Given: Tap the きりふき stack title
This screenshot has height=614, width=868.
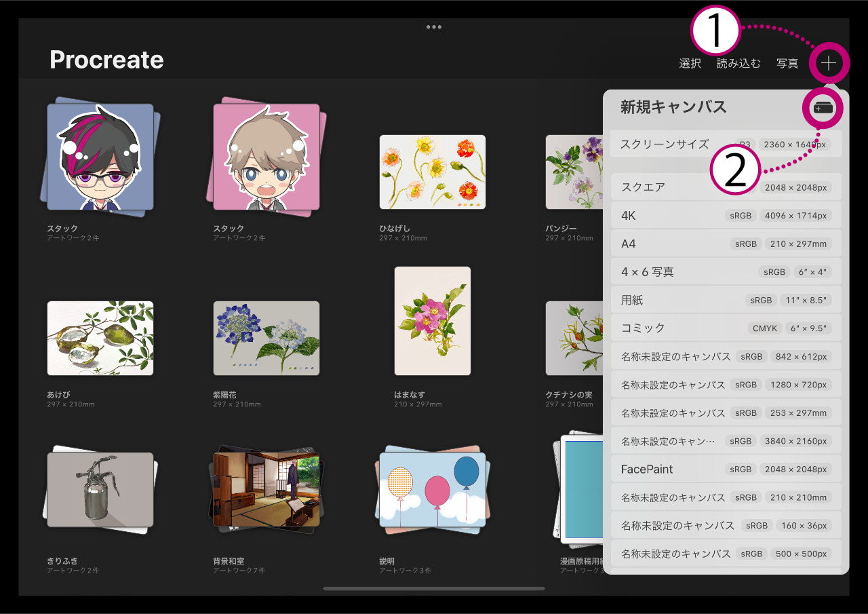Looking at the screenshot, I should point(62,561).
